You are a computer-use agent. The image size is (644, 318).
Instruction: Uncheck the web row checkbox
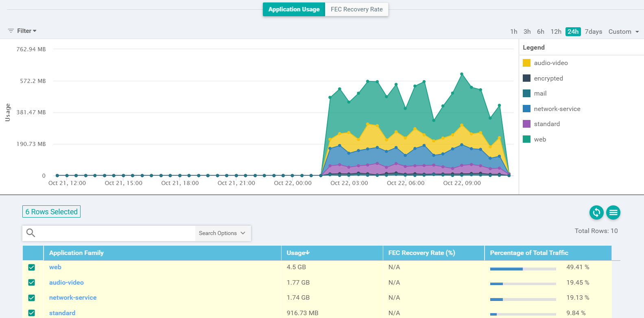coord(32,267)
